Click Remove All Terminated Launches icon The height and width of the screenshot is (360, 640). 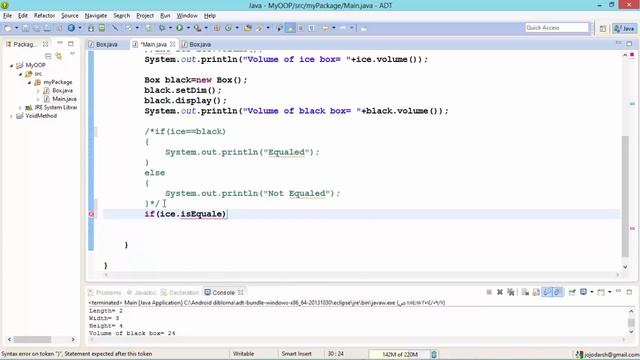click(x=511, y=292)
